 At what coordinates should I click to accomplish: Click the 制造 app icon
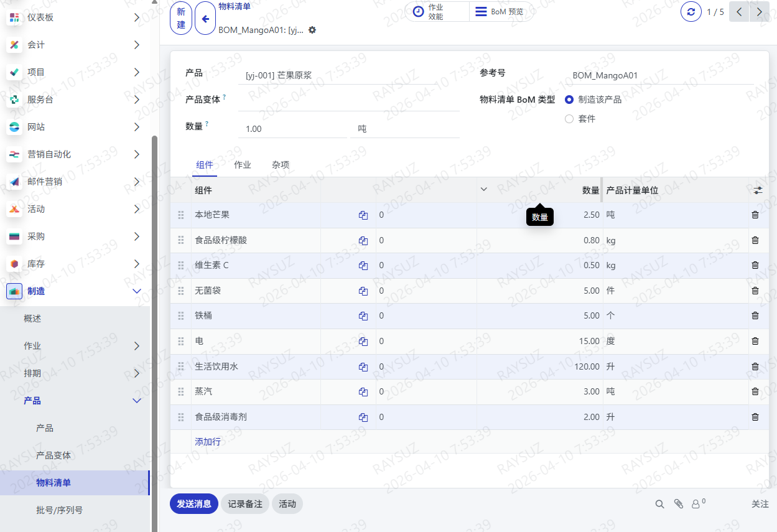click(14, 291)
